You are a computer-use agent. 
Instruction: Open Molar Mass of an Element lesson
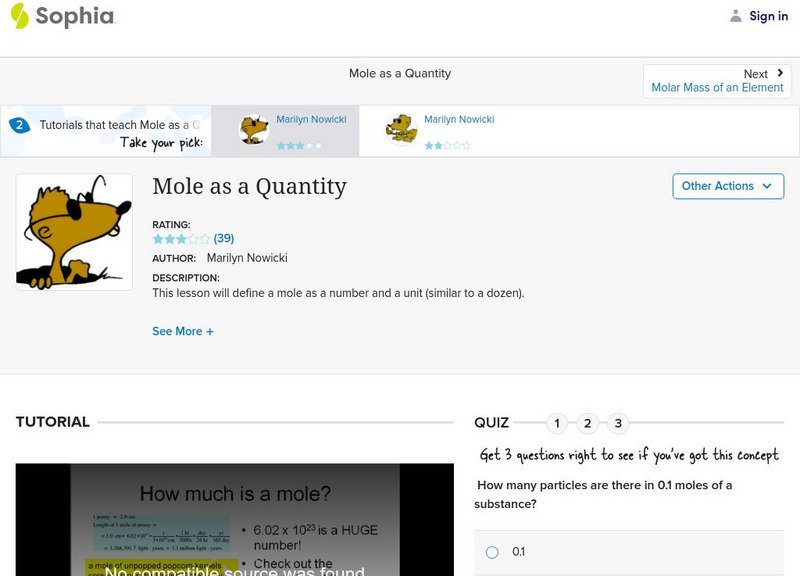pyautogui.click(x=718, y=87)
